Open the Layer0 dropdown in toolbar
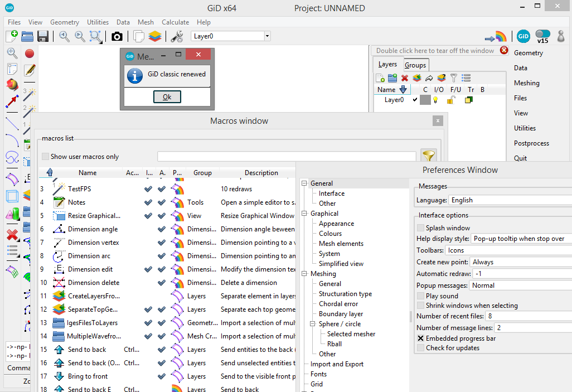The image size is (572, 392). (268, 36)
